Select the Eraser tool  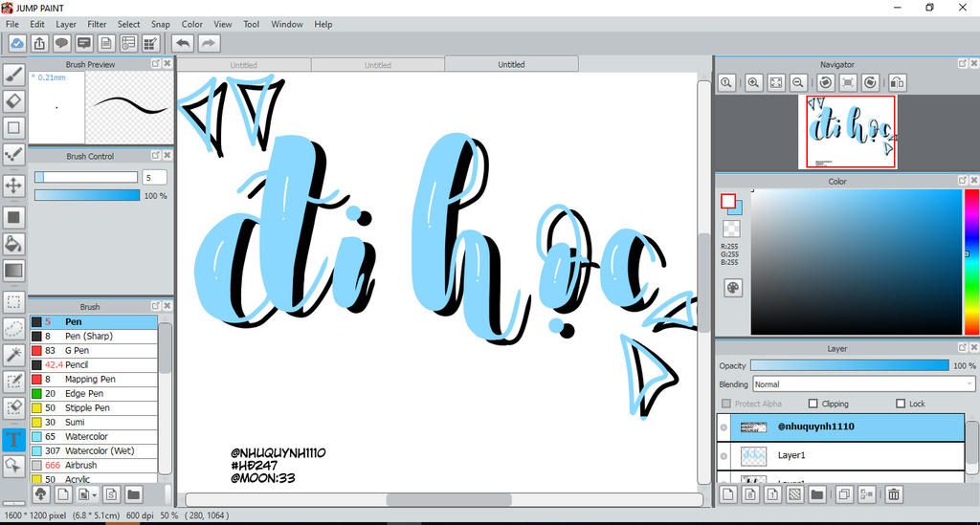[13, 101]
